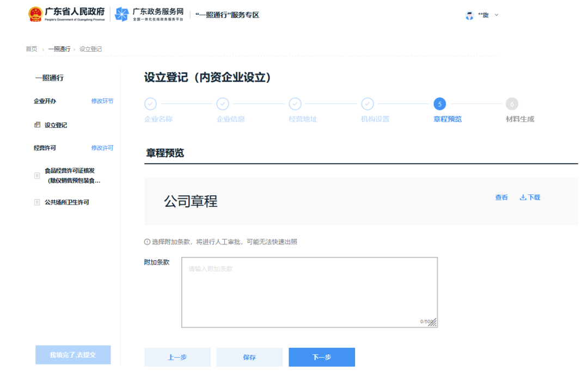
Task: Click 查看 to preview 公司章程
Action: [x=501, y=197]
